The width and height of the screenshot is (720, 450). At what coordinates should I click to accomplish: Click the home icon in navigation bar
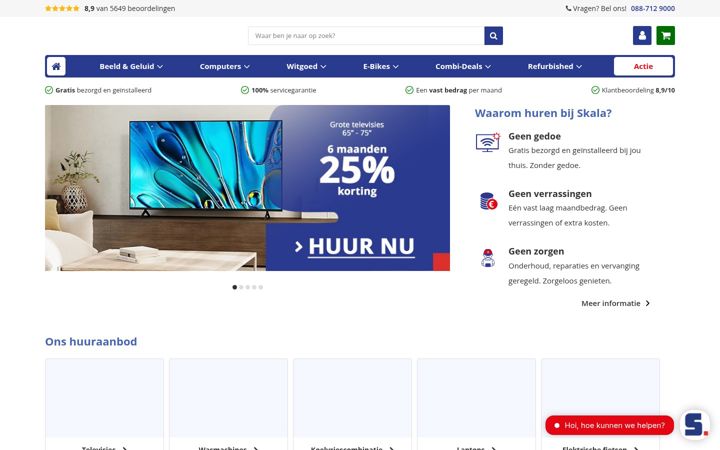coord(56,67)
